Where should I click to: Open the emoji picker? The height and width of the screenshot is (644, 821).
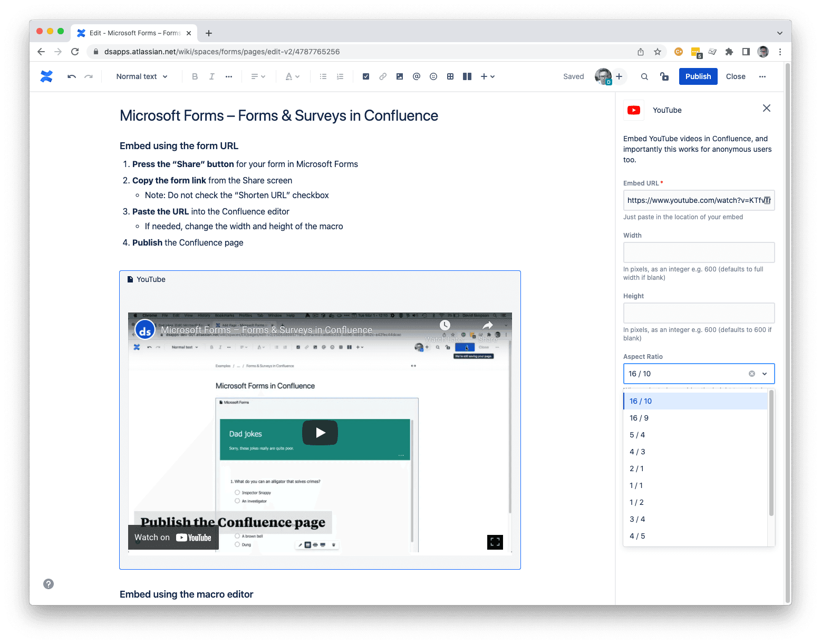pos(433,76)
